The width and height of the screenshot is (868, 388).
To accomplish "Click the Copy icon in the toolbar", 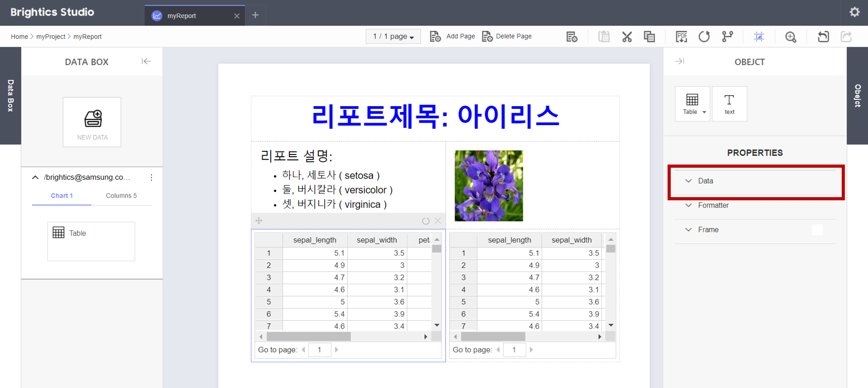I will [649, 36].
